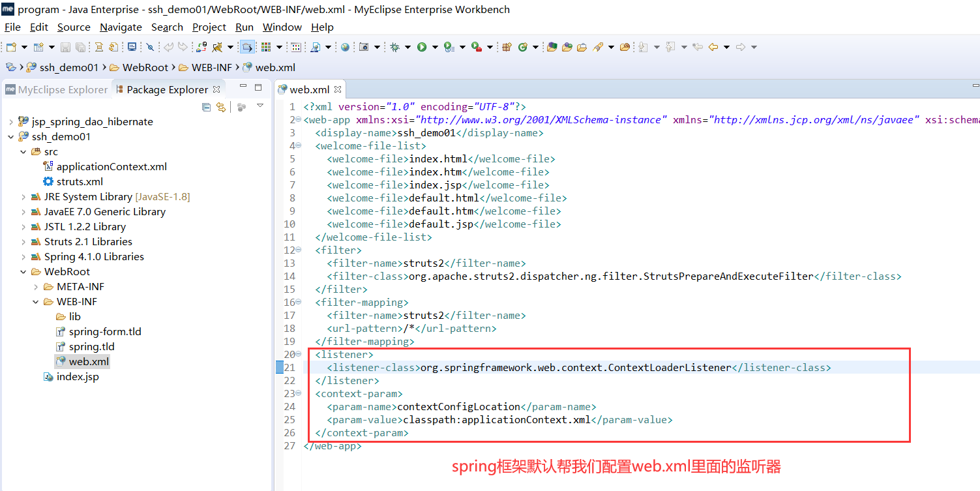This screenshot has height=491, width=980.
Task: Click ssh_demo01 in the breadcrumb bar
Action: click(68, 67)
